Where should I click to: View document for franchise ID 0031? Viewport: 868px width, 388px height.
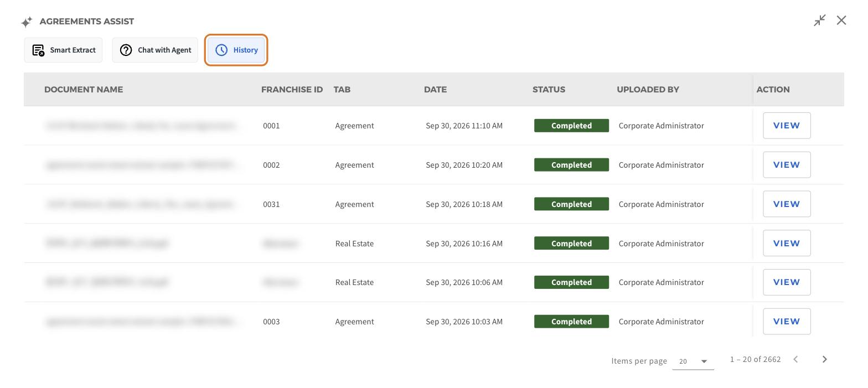787,204
